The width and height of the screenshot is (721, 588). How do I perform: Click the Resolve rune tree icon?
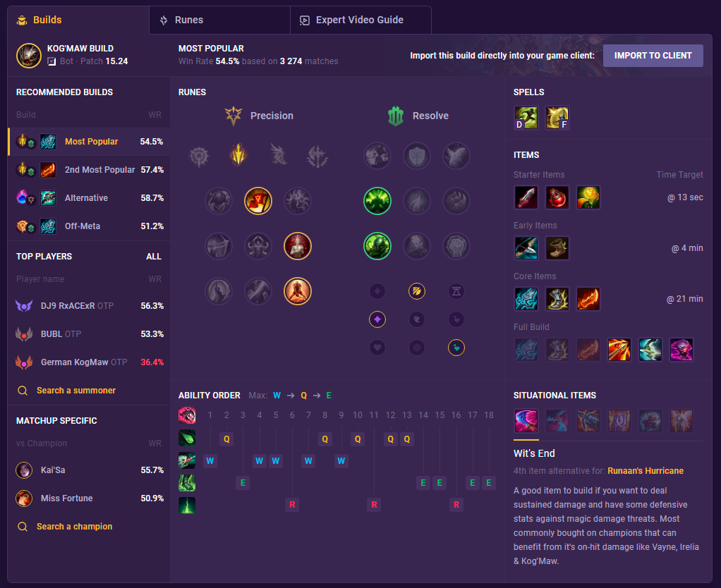396,116
